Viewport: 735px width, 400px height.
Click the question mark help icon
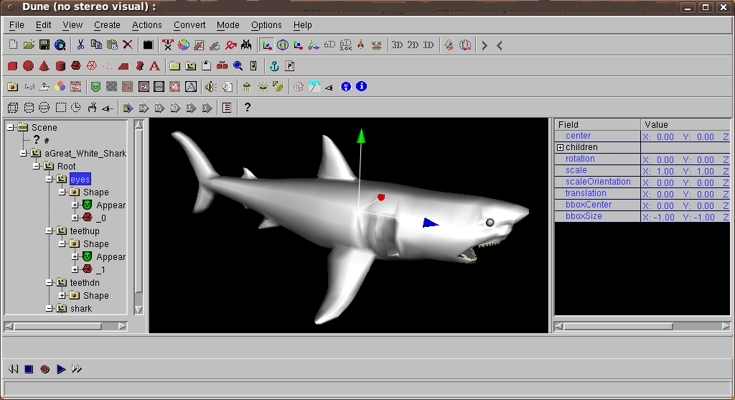pyautogui.click(x=247, y=107)
